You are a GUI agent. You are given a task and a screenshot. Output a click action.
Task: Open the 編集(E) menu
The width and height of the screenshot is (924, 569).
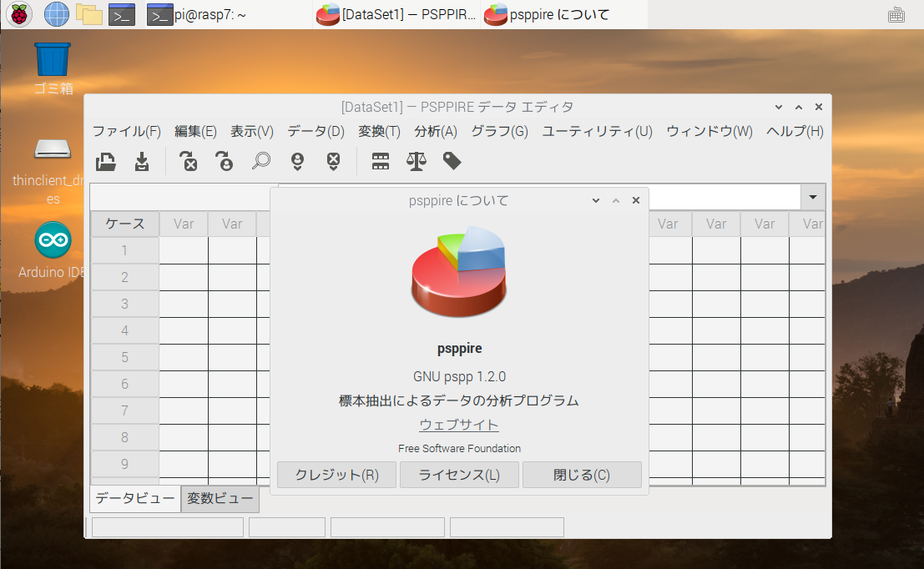(195, 131)
